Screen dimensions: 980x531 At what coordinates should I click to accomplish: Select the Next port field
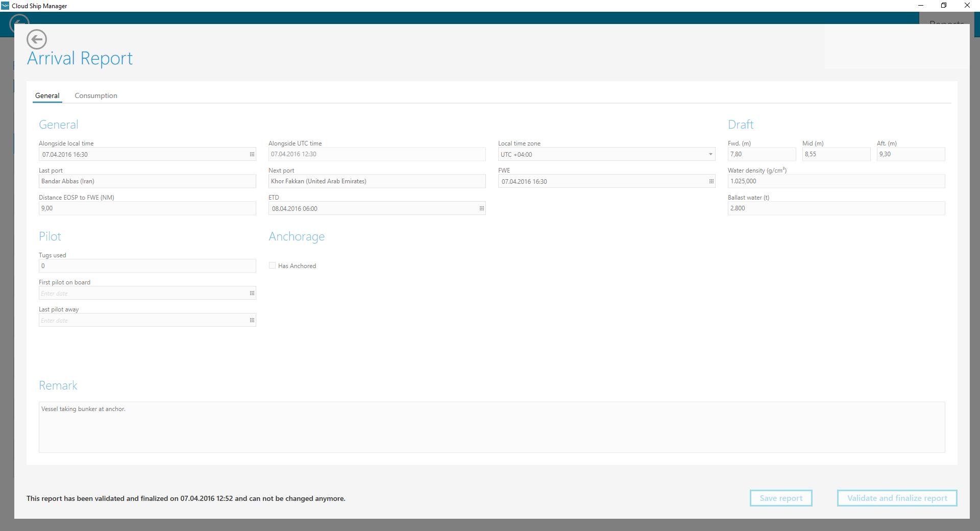coord(377,181)
